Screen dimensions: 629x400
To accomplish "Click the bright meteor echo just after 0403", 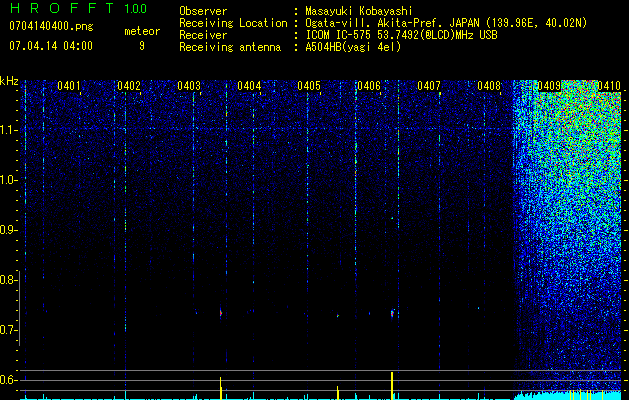I will pos(221,313).
